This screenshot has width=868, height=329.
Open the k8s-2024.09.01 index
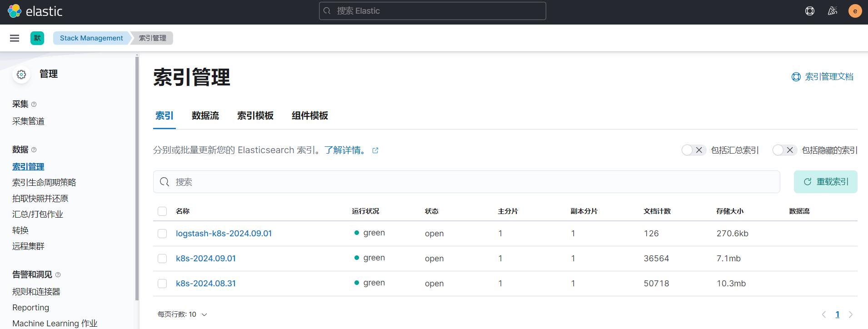click(x=206, y=259)
